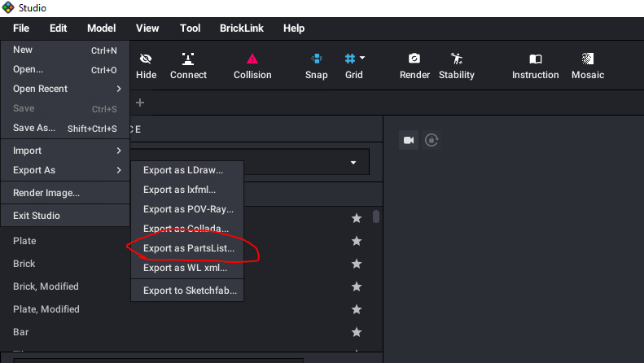Select Export to Sketchfab...
The image size is (644, 363).
pyautogui.click(x=187, y=291)
